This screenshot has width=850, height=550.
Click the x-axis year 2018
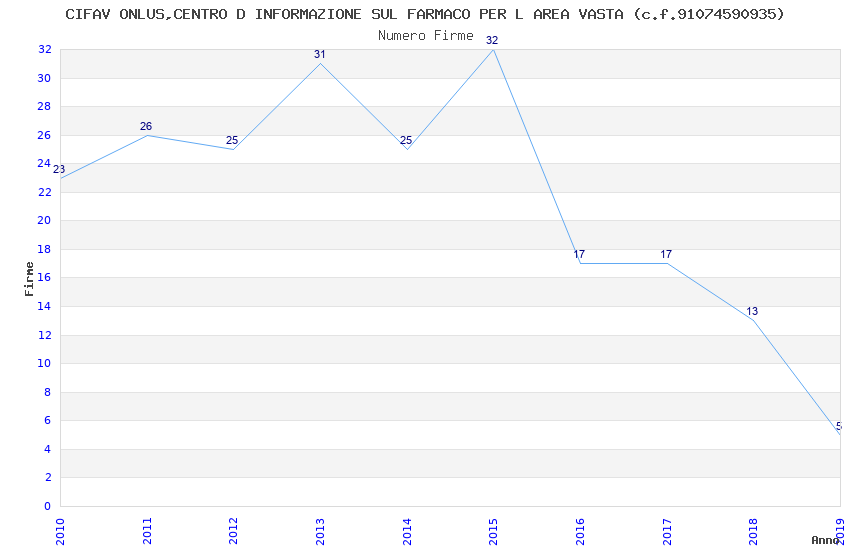pyautogui.click(x=754, y=532)
